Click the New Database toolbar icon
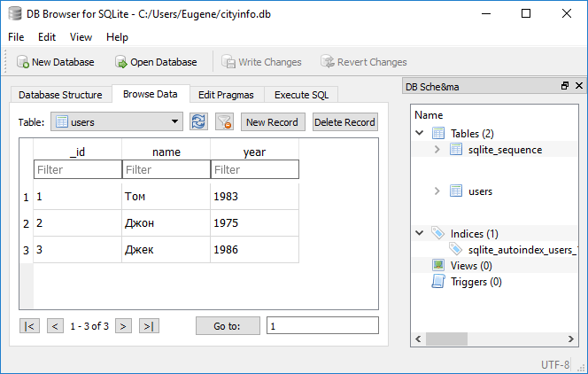The height and width of the screenshot is (374, 588). point(22,62)
